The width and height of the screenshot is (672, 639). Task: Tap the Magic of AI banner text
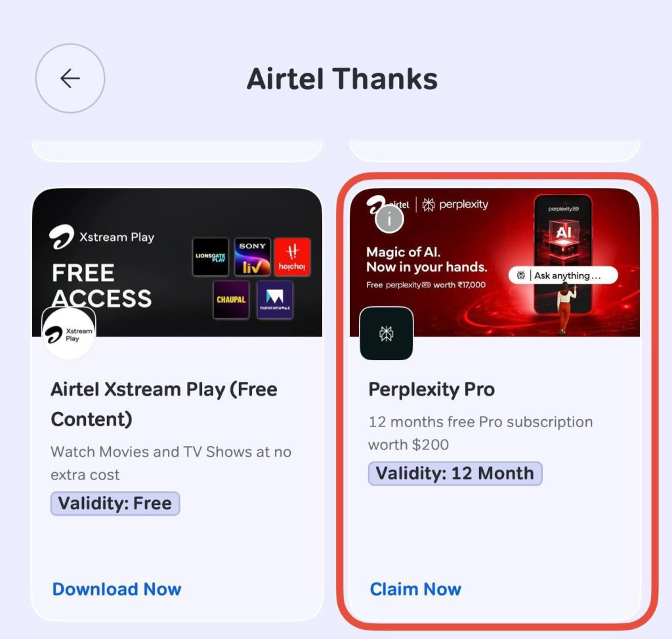pos(427,259)
